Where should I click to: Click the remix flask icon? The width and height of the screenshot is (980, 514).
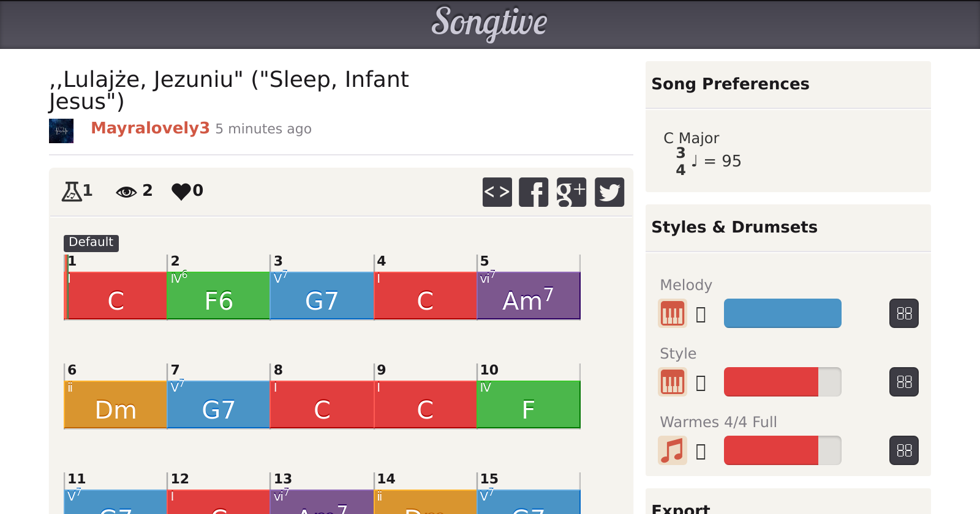coord(72,191)
